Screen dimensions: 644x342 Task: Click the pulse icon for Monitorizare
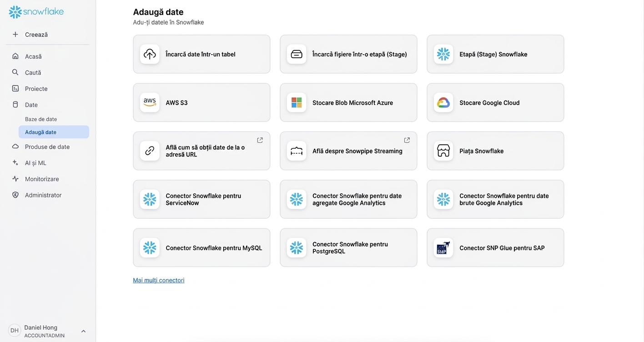coord(15,179)
